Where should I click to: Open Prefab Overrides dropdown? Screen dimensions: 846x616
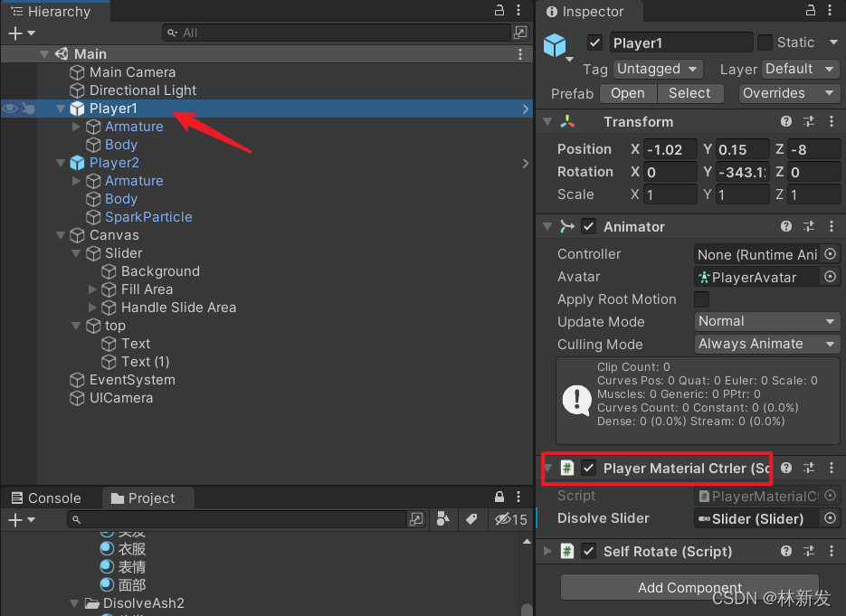click(789, 93)
